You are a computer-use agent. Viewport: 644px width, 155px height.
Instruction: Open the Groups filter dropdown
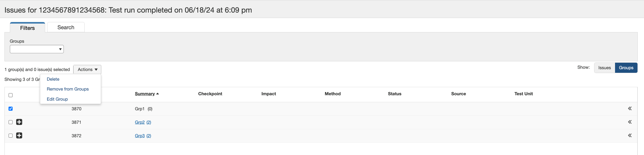click(37, 49)
